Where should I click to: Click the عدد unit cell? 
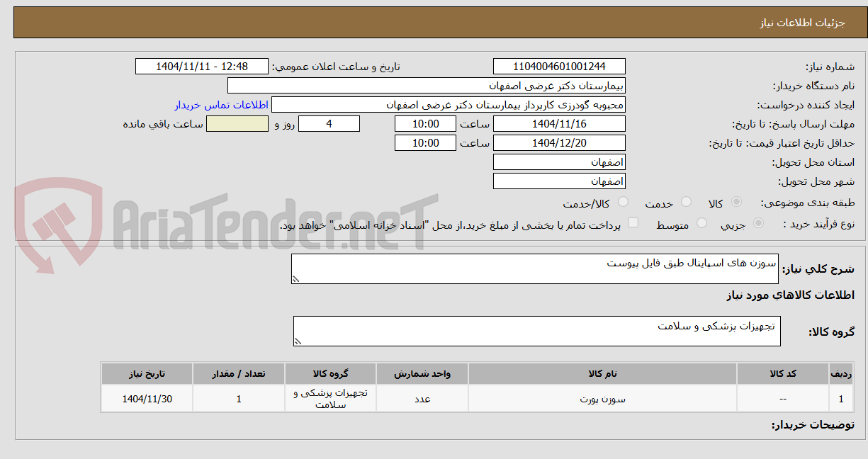[x=422, y=399]
